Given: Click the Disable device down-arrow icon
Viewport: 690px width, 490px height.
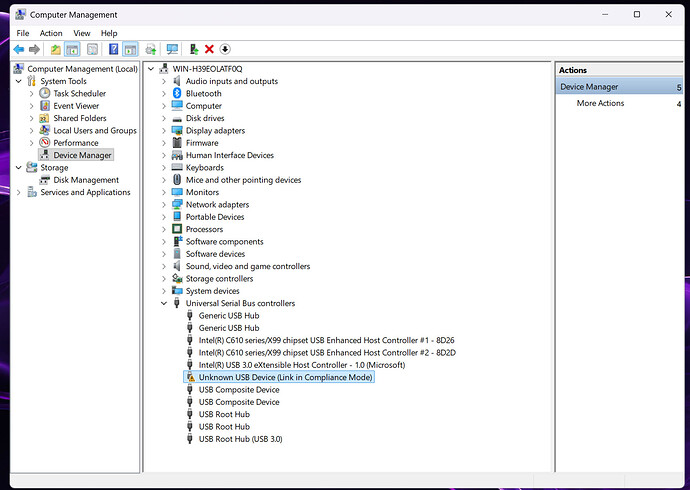Looking at the screenshot, I should pyautogui.click(x=225, y=49).
